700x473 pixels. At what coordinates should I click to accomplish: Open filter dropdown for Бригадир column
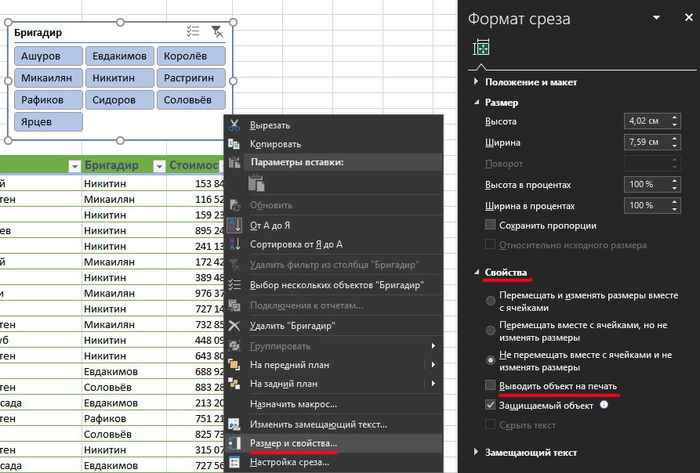coord(158,166)
